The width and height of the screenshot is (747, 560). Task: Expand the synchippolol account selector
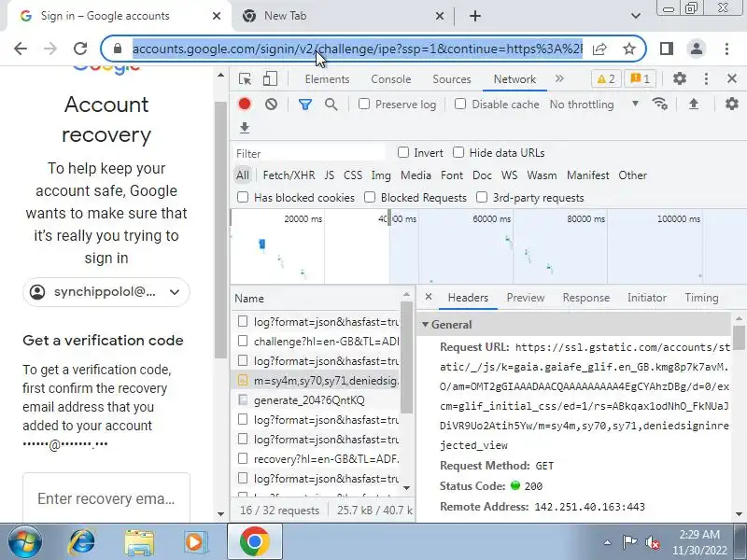pos(106,292)
